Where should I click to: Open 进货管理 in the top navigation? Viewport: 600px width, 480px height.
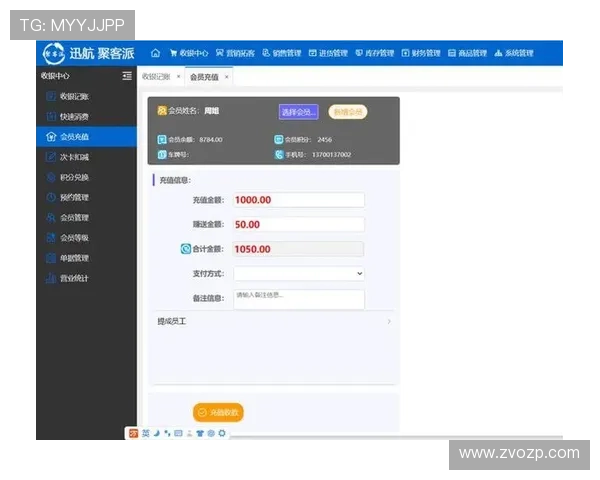click(x=328, y=53)
